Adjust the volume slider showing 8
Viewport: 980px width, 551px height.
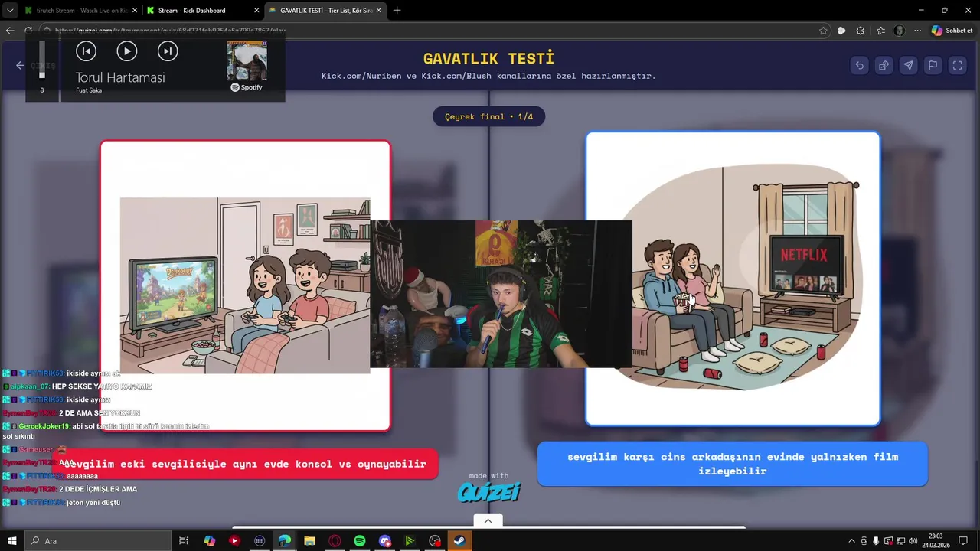(42, 60)
